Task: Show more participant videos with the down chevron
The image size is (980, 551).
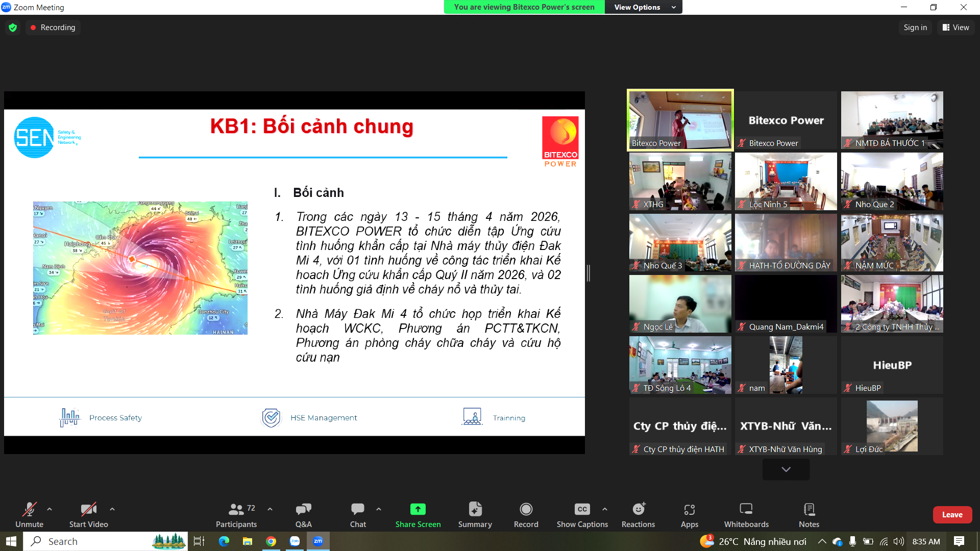Action: 786,469
